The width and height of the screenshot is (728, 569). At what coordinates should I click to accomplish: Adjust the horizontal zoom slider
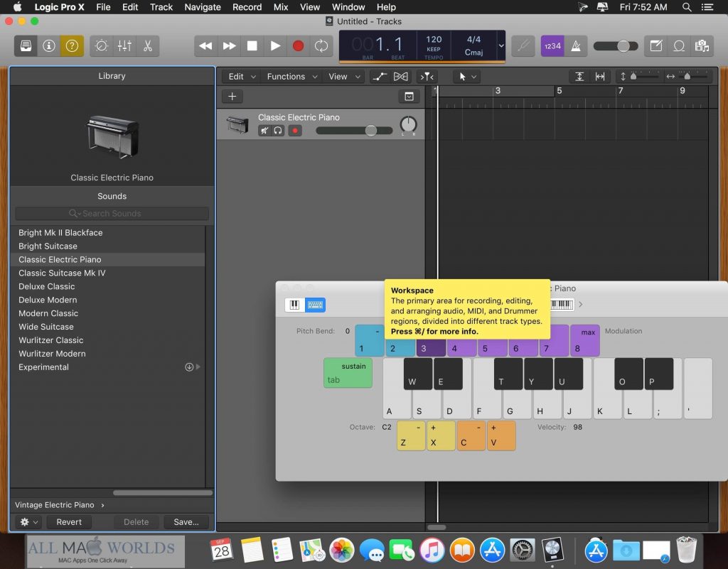(x=687, y=77)
